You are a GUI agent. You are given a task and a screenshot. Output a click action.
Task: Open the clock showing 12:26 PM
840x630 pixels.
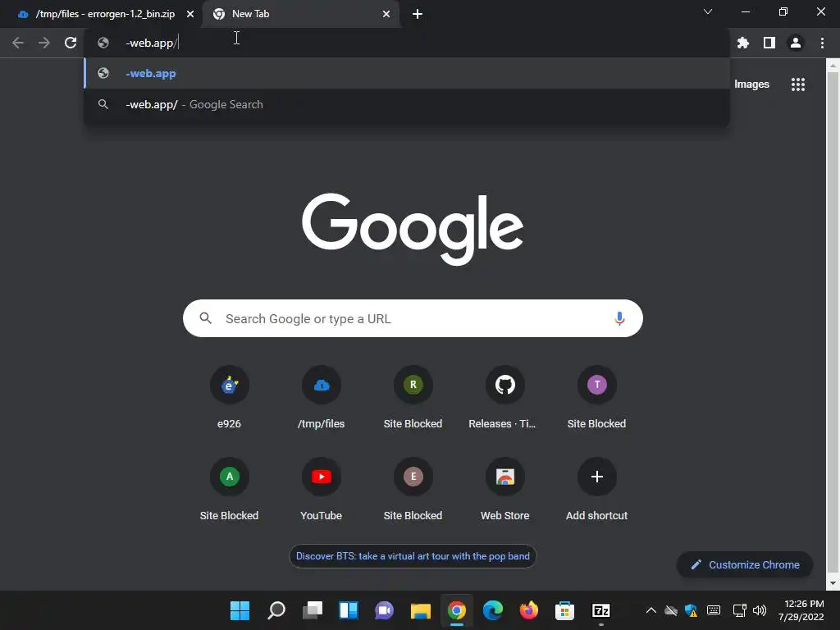(x=802, y=610)
